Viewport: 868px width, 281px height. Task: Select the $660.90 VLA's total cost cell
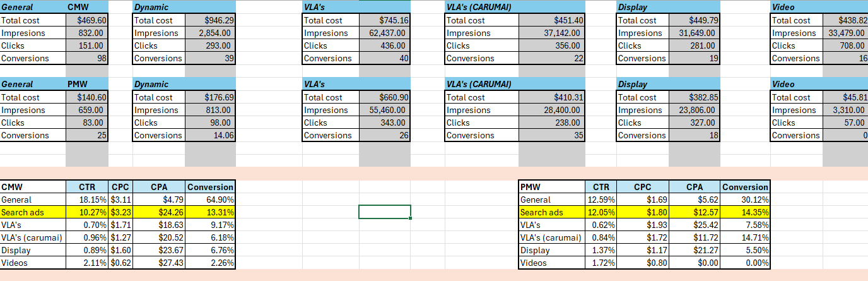(x=384, y=97)
